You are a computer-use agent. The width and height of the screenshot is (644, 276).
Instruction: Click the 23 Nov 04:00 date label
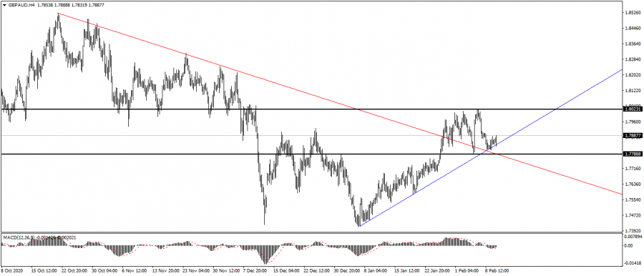click(x=196, y=271)
